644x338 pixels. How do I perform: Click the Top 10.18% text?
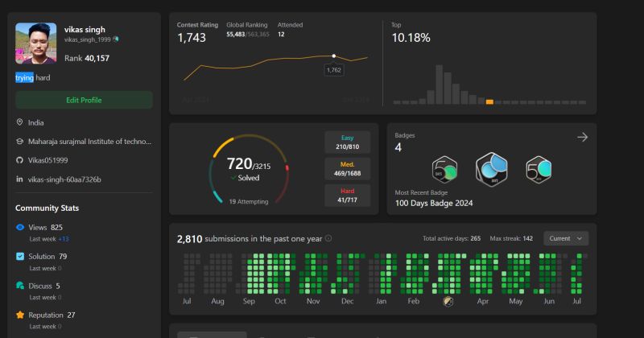pyautogui.click(x=411, y=38)
